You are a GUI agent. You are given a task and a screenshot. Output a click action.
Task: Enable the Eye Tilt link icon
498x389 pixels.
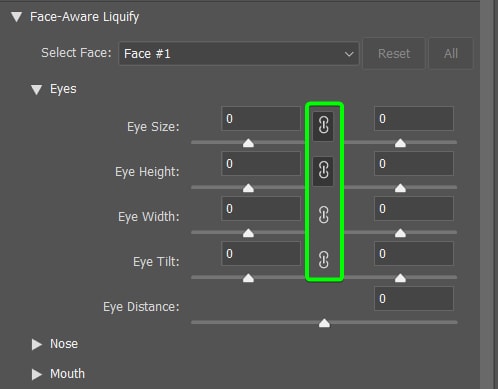tap(323, 260)
